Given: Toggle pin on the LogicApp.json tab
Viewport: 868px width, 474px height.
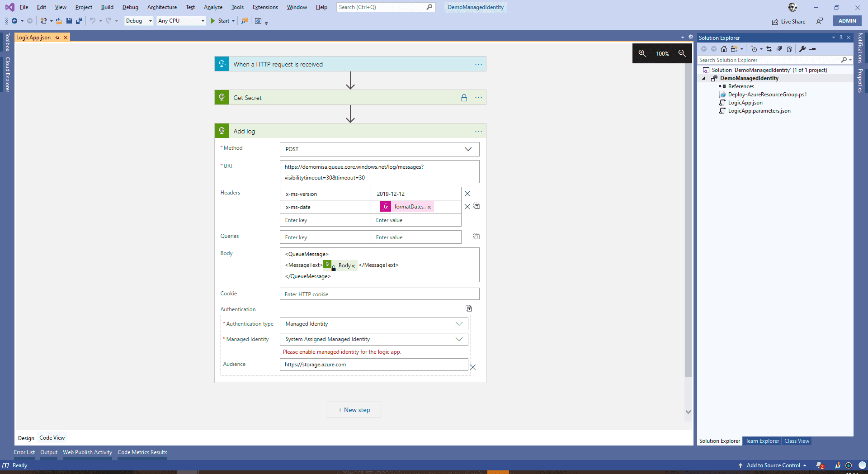Looking at the screenshot, I should point(57,38).
